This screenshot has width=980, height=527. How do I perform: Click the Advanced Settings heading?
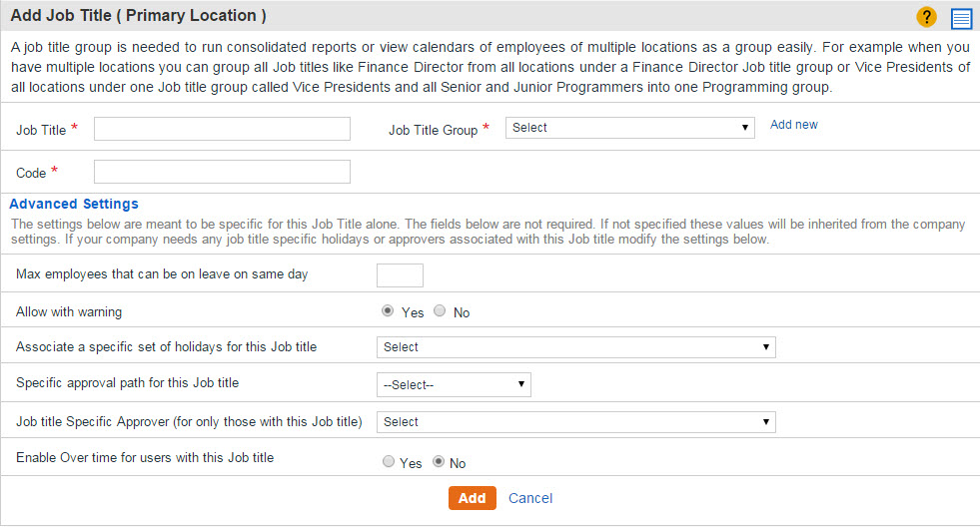74,205
